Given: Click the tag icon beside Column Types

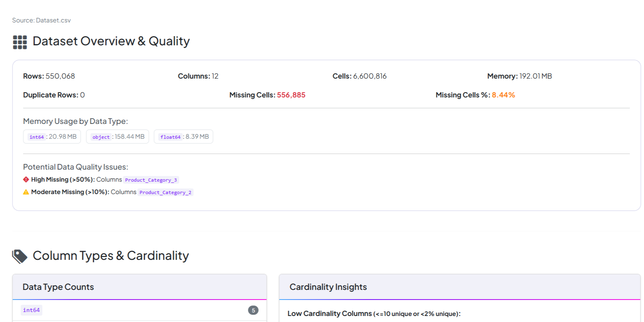Looking at the screenshot, I should click(x=20, y=256).
